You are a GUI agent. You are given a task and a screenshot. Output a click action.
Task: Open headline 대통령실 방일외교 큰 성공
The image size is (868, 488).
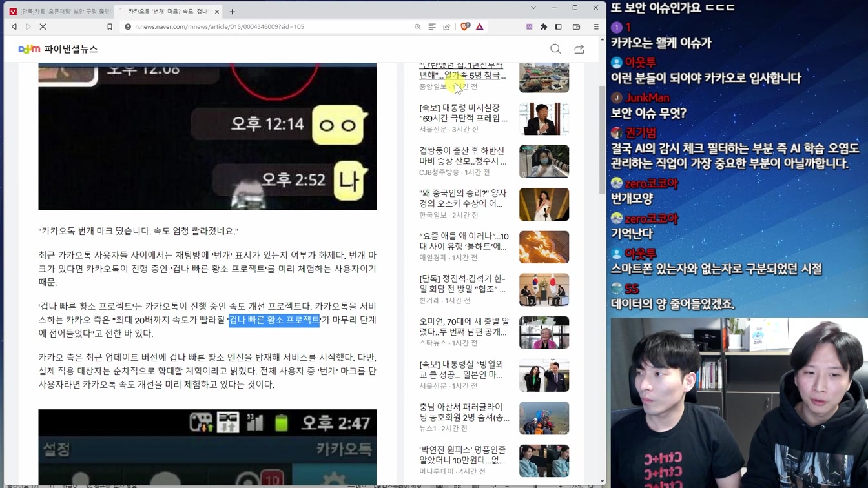click(461, 369)
